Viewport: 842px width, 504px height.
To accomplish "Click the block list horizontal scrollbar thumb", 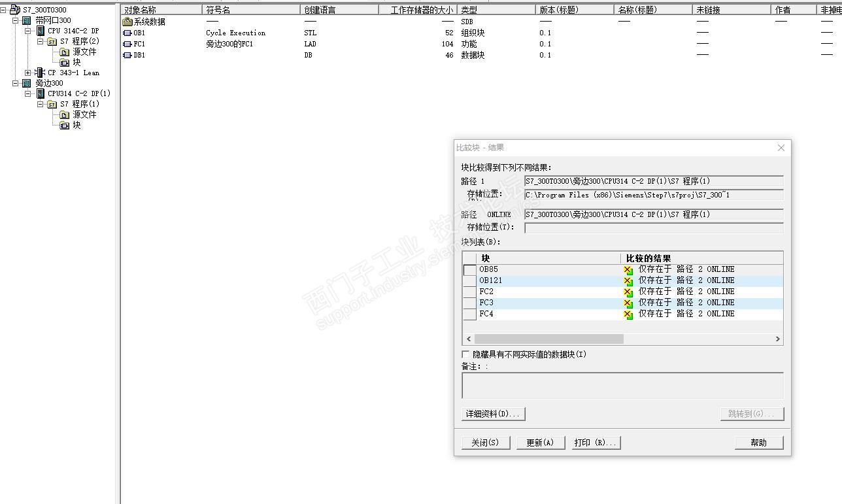I will [548, 339].
